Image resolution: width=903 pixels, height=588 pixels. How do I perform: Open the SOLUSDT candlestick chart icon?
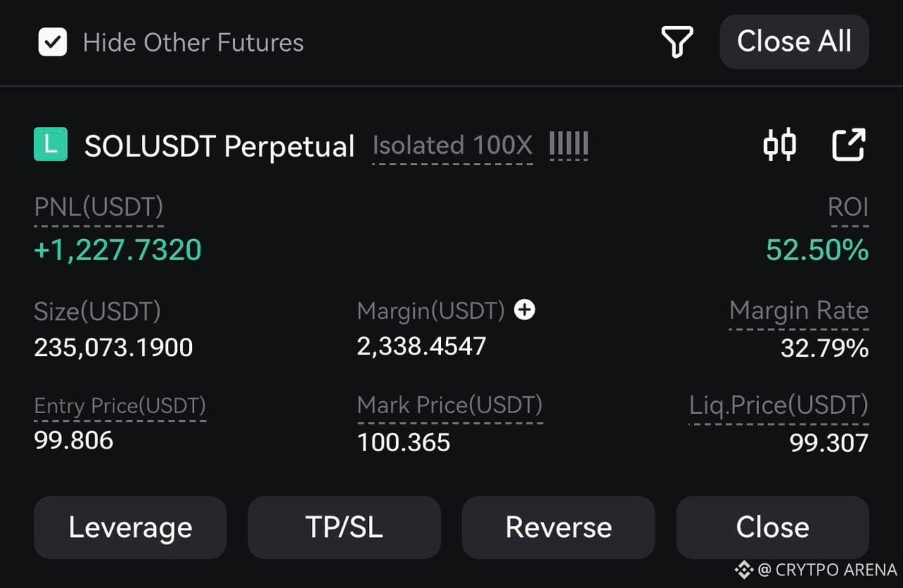pos(780,145)
